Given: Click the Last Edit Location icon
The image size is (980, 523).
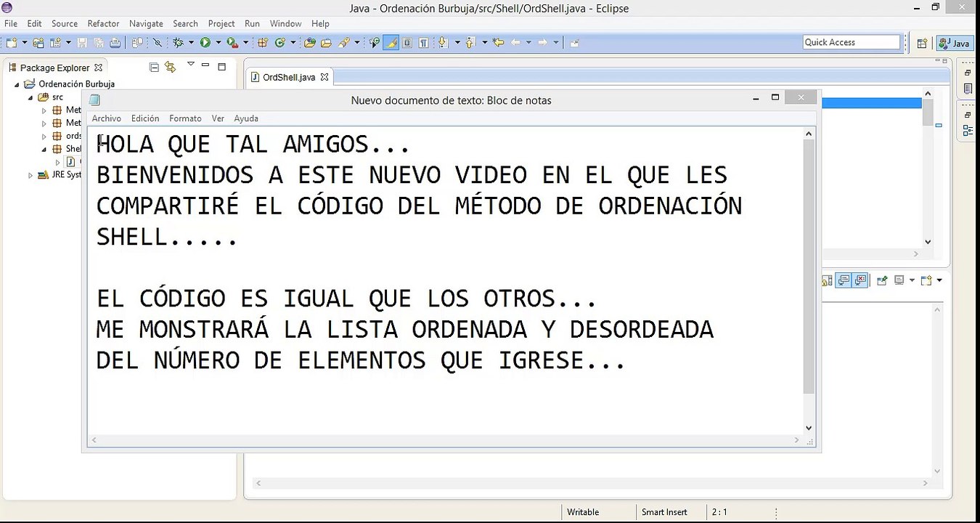Looking at the screenshot, I should click(x=498, y=43).
